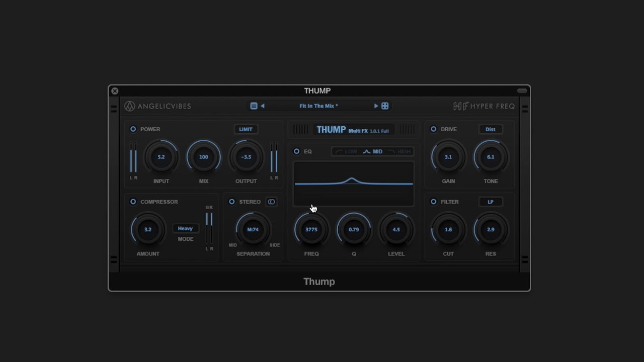Click the filter RES knob

[491, 229]
